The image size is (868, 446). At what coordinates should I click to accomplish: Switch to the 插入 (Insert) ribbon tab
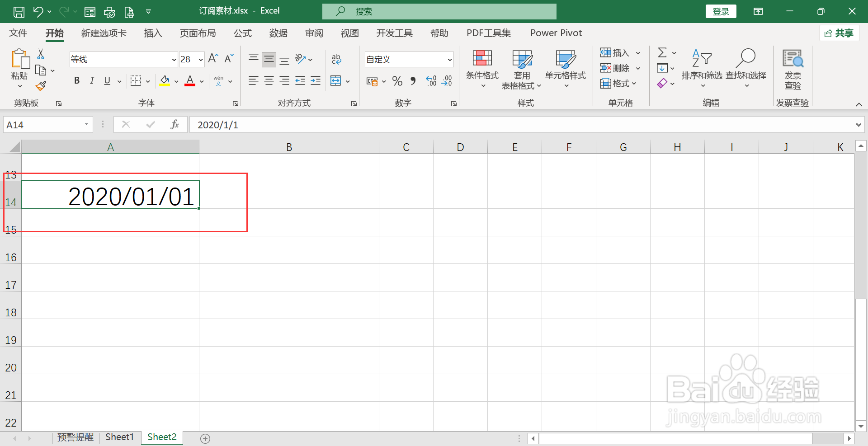pyautogui.click(x=153, y=33)
